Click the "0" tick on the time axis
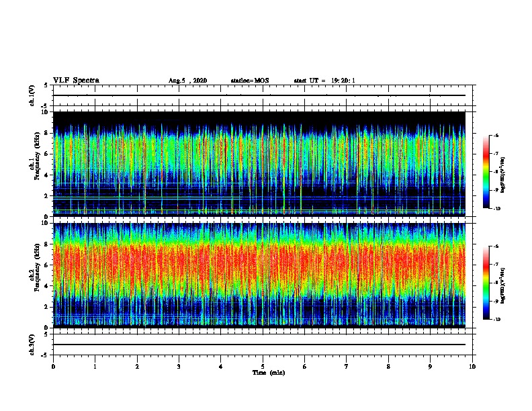 (x=53, y=367)
